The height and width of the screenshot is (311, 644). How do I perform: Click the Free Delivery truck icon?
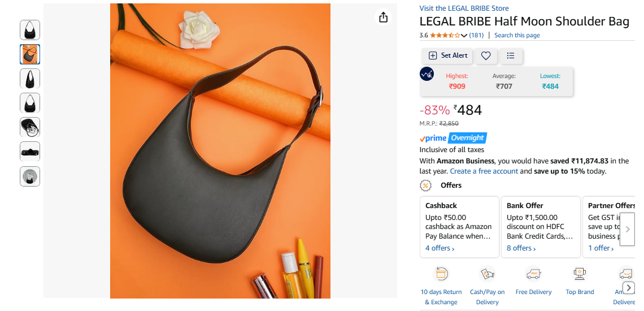pos(533,274)
